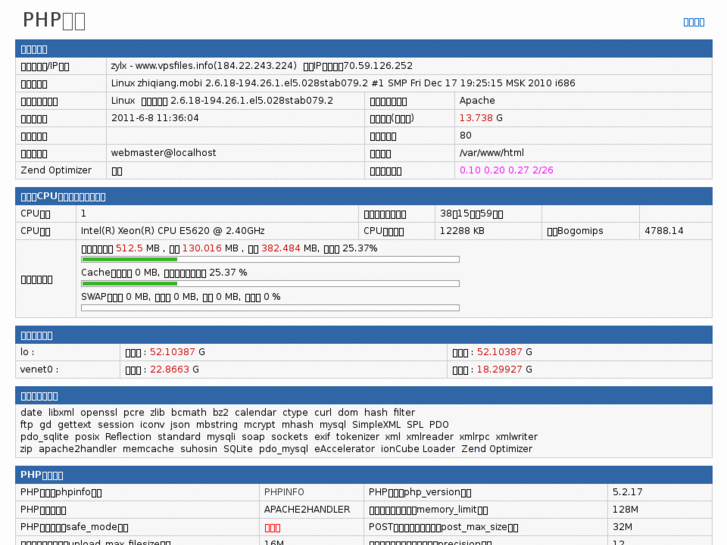Select the memory usage progress bar

tap(270, 259)
